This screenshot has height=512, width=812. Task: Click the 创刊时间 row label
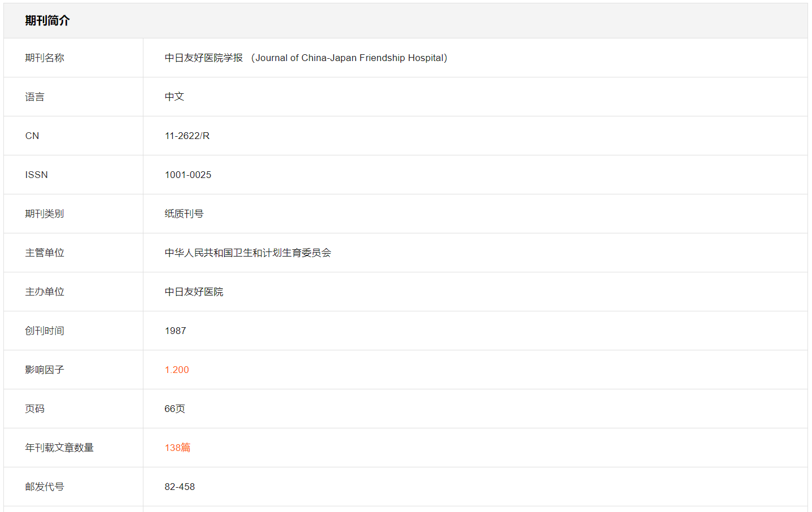tap(45, 331)
